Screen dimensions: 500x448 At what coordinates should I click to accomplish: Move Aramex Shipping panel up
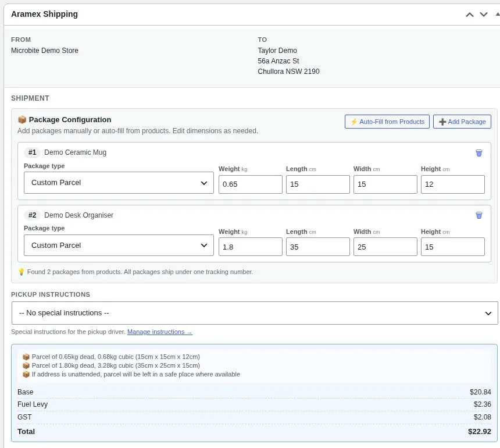click(469, 15)
